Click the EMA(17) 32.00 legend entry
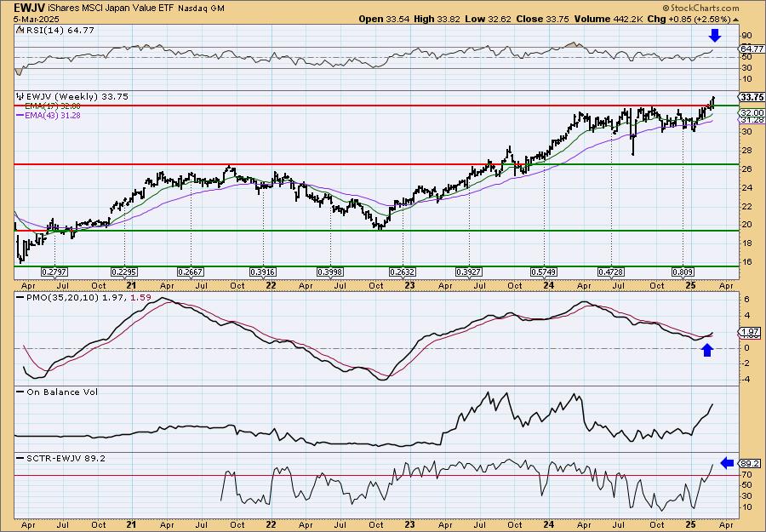 click(53, 106)
